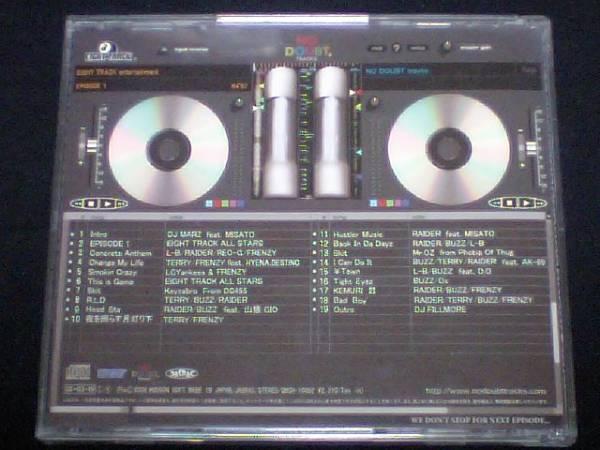Select light blue swatch under right deck
600x450 pixels.
[x=374, y=203]
